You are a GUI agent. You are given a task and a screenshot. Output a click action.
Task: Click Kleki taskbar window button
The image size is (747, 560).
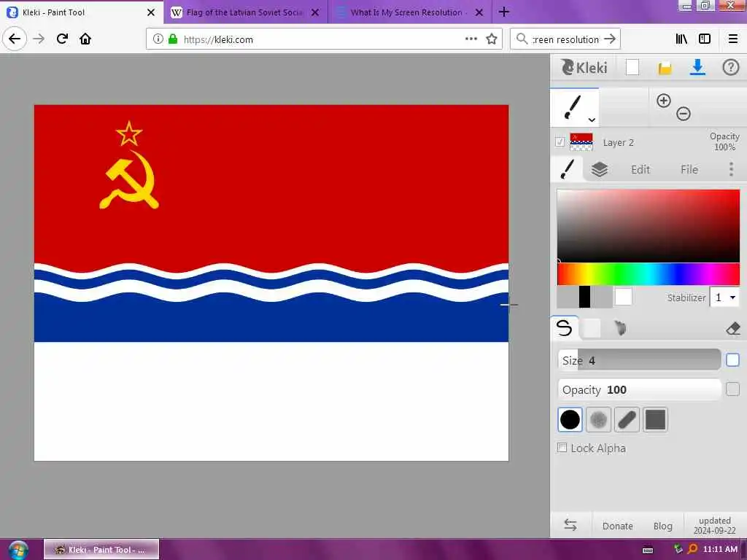[101, 550]
